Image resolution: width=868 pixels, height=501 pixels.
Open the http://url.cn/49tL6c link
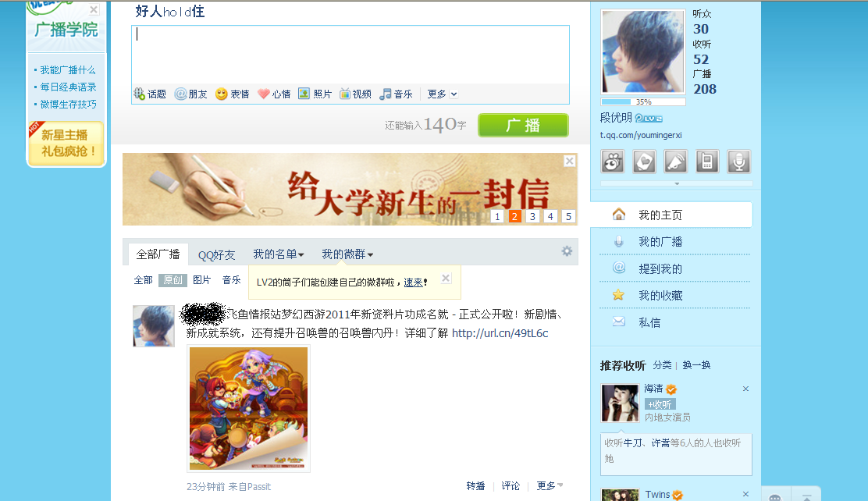(500, 333)
